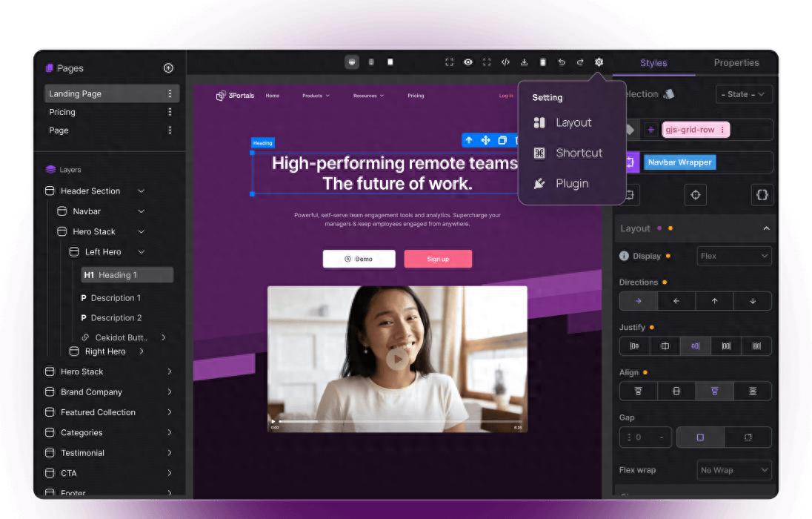This screenshot has height=519, width=812.
Task: Click the settings gear icon
Action: coord(599,62)
